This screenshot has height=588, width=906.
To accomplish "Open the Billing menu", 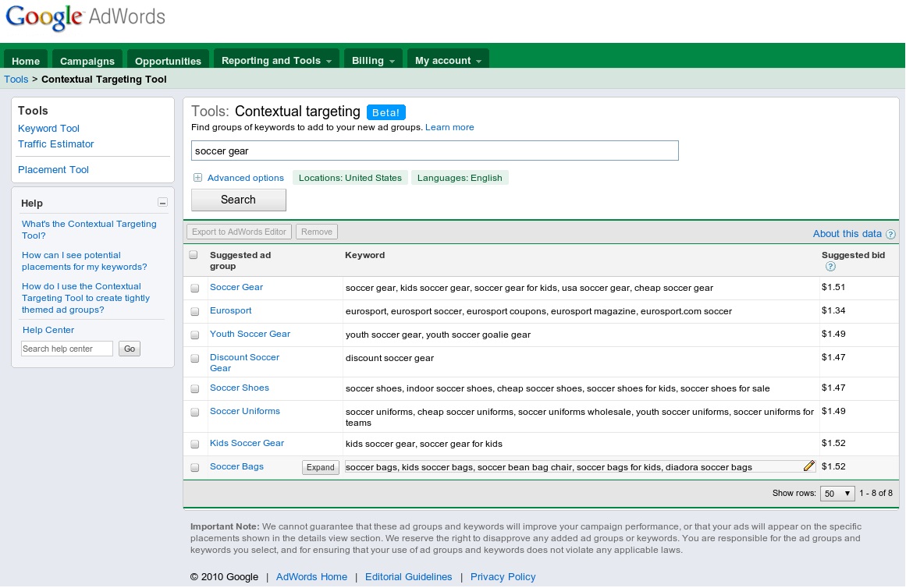I will point(373,60).
